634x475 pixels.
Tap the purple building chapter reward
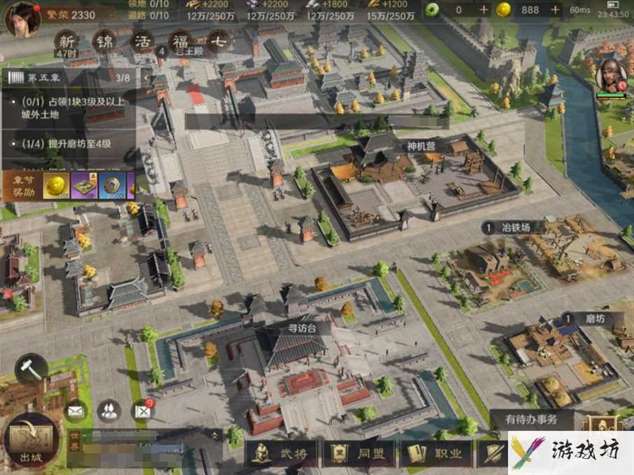click(x=85, y=186)
